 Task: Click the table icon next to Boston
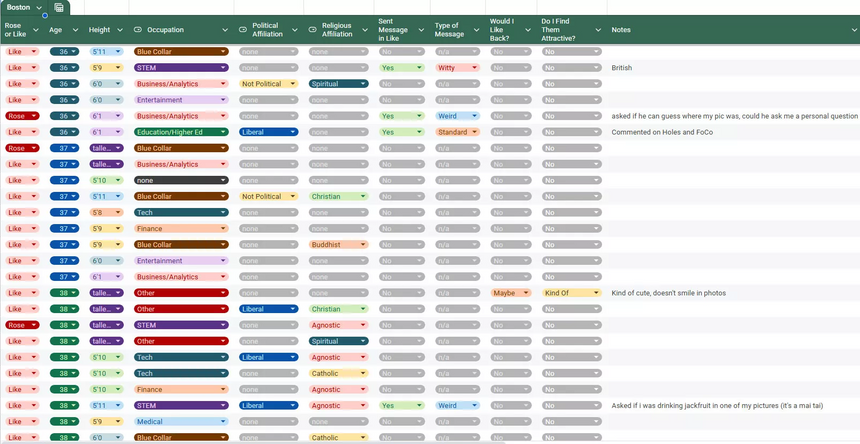pyautogui.click(x=60, y=7)
